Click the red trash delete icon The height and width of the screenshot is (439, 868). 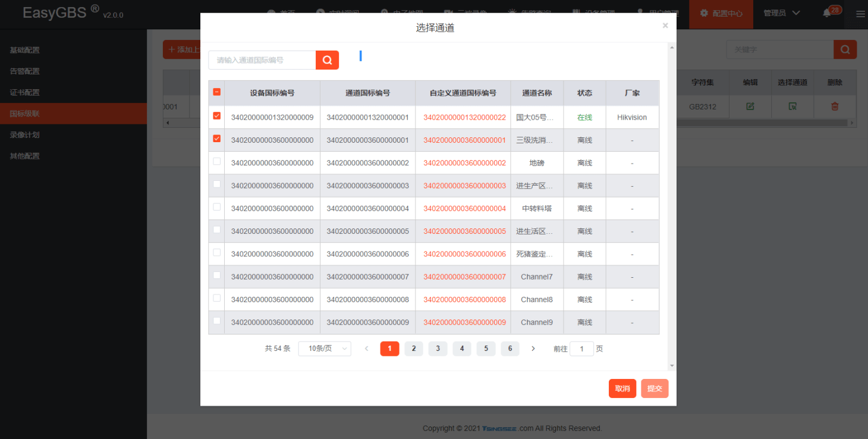(835, 106)
